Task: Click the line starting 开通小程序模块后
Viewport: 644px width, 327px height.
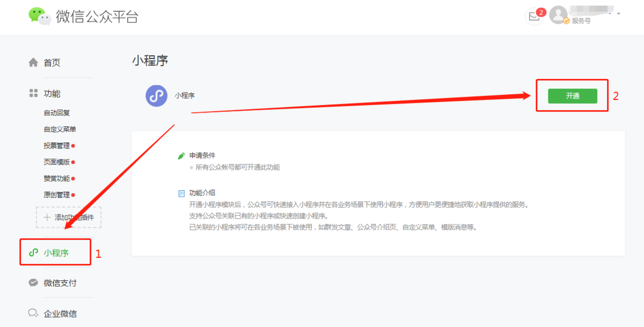Action: (359, 205)
